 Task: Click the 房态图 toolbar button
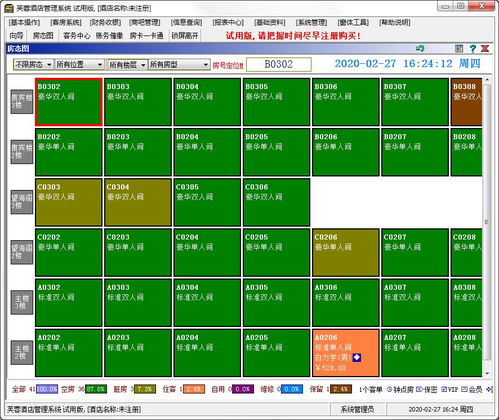[x=43, y=35]
